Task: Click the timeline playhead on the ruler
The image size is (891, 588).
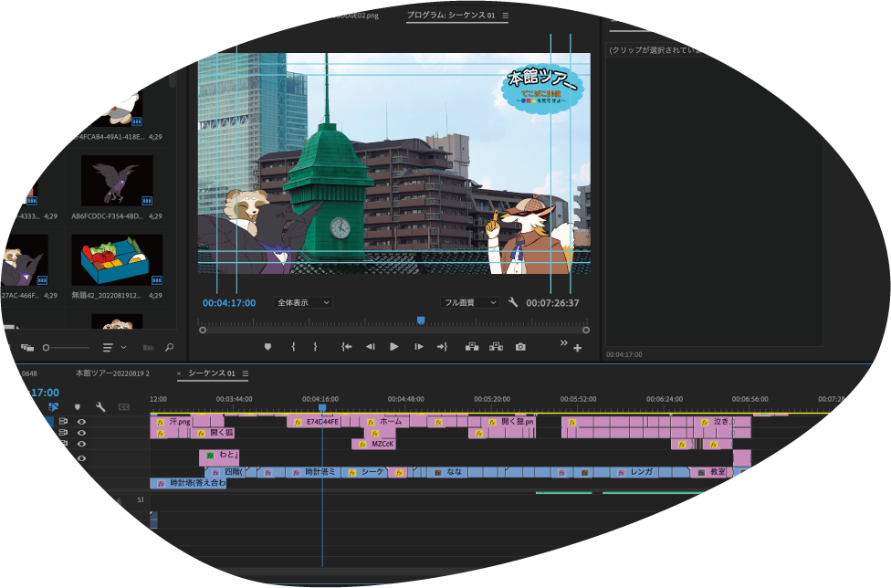Action: click(x=322, y=408)
